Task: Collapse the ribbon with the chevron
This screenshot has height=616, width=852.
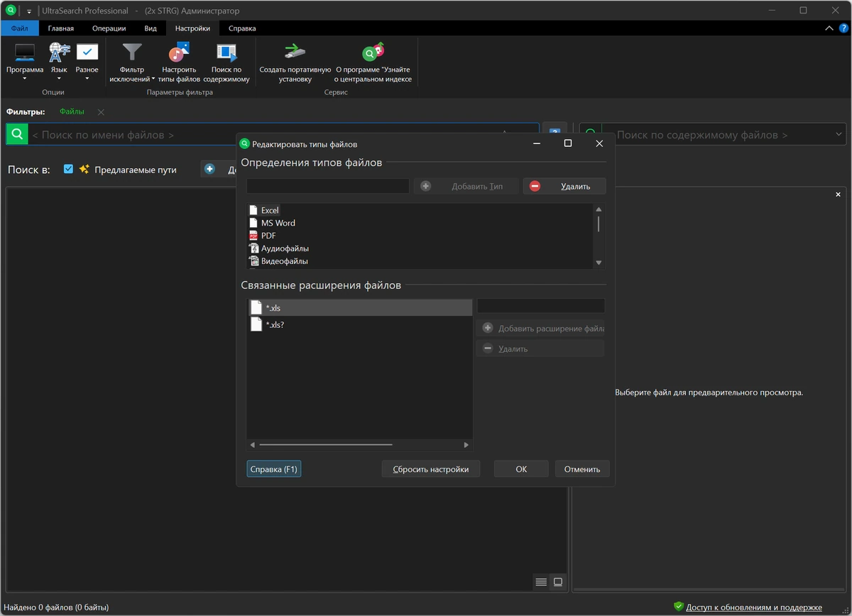Action: [x=829, y=28]
